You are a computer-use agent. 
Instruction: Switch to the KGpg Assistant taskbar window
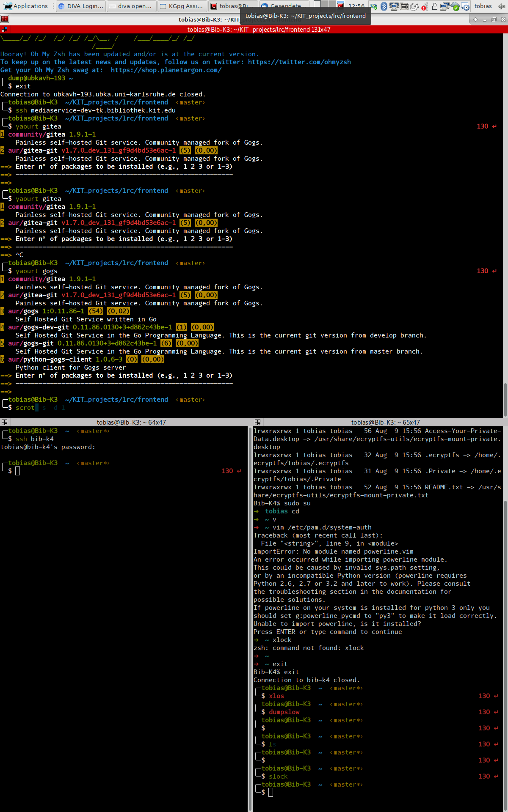tap(182, 6)
